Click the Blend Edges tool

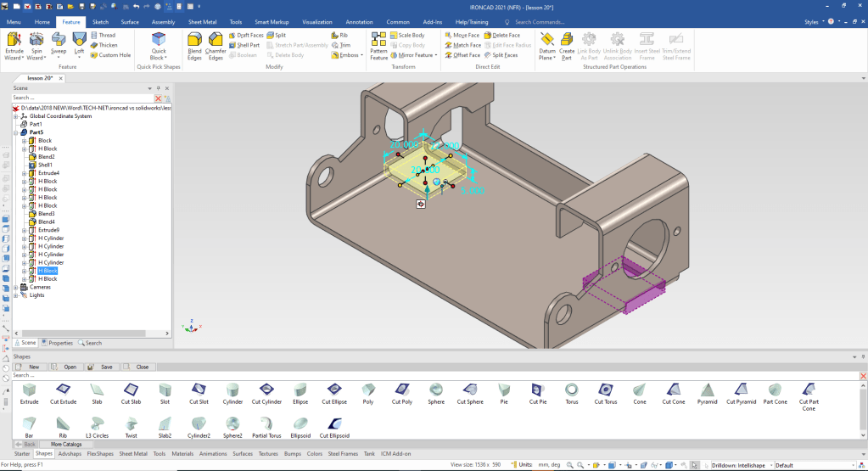(194, 45)
